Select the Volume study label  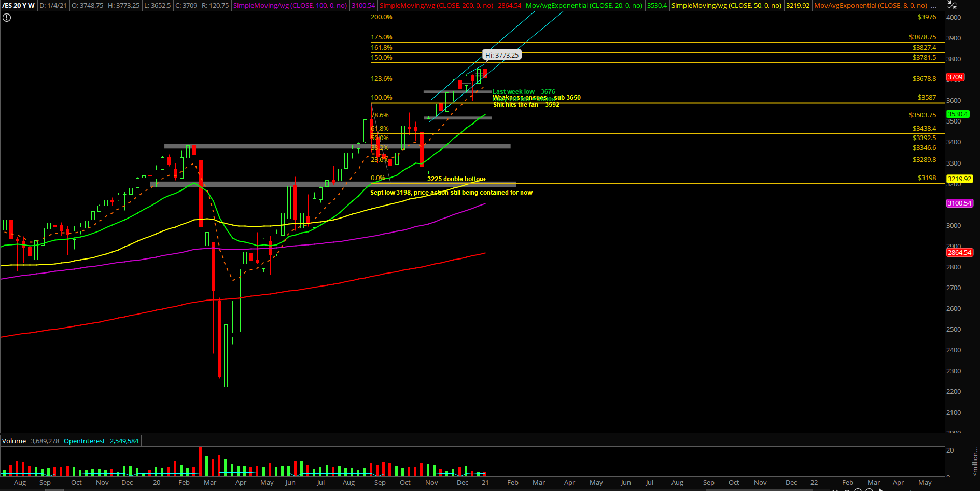pos(14,441)
